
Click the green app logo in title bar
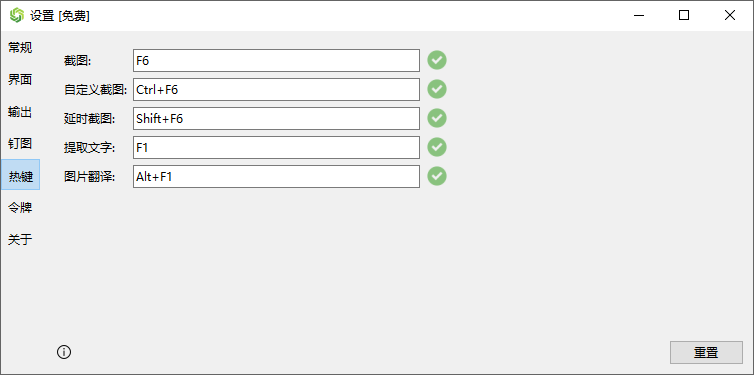(16, 15)
